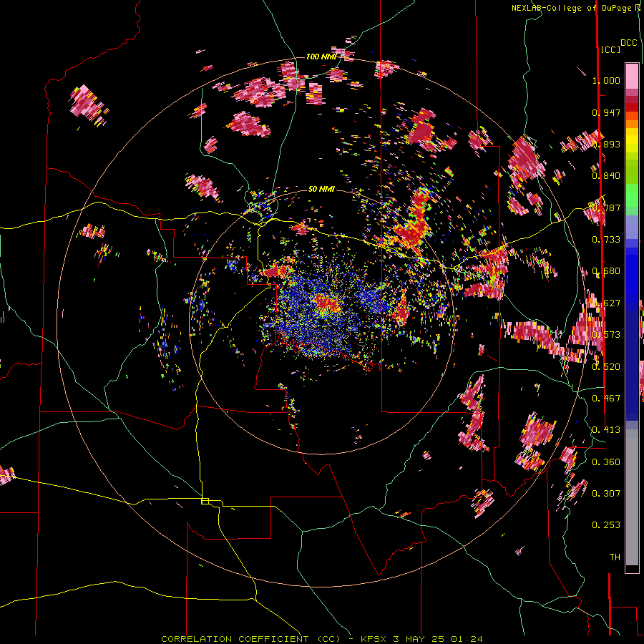Select the 0.360 scale value
The image size is (644, 644).
coord(606,462)
